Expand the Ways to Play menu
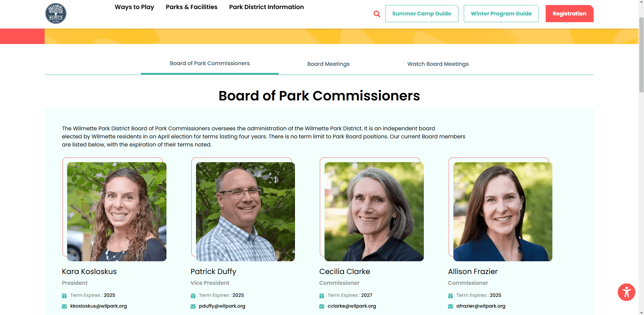 [x=134, y=7]
